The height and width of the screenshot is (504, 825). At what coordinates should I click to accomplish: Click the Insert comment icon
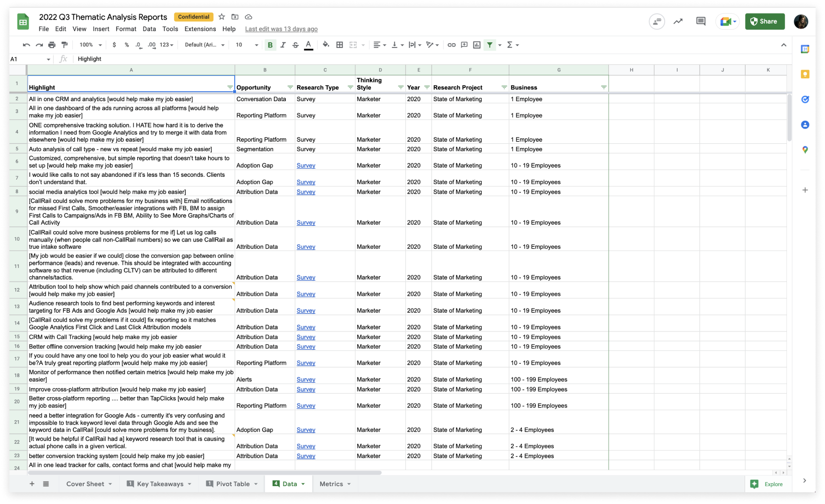click(x=464, y=45)
